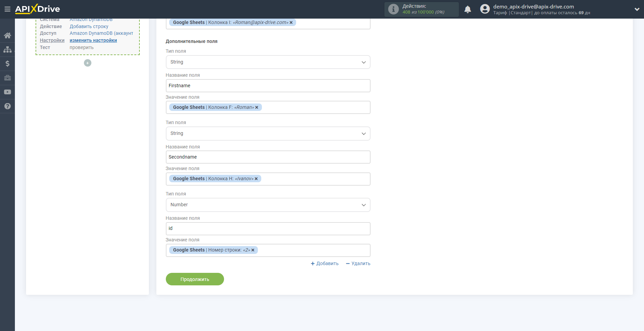The image size is (644, 331).
Task: Open изменить настройки link
Action: tap(93, 40)
